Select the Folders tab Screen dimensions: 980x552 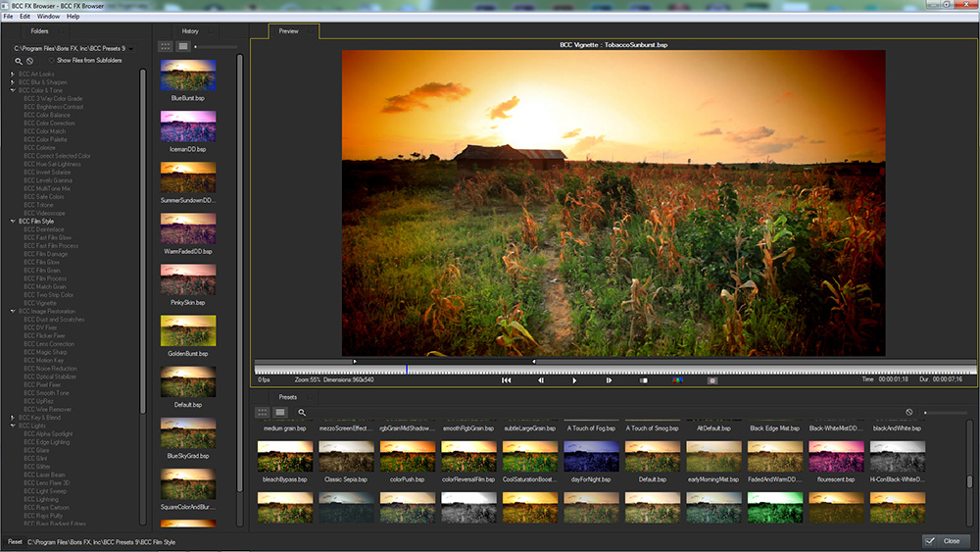point(39,31)
